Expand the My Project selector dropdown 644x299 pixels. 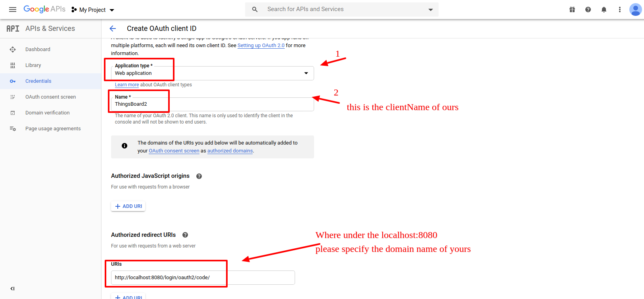[x=93, y=10]
